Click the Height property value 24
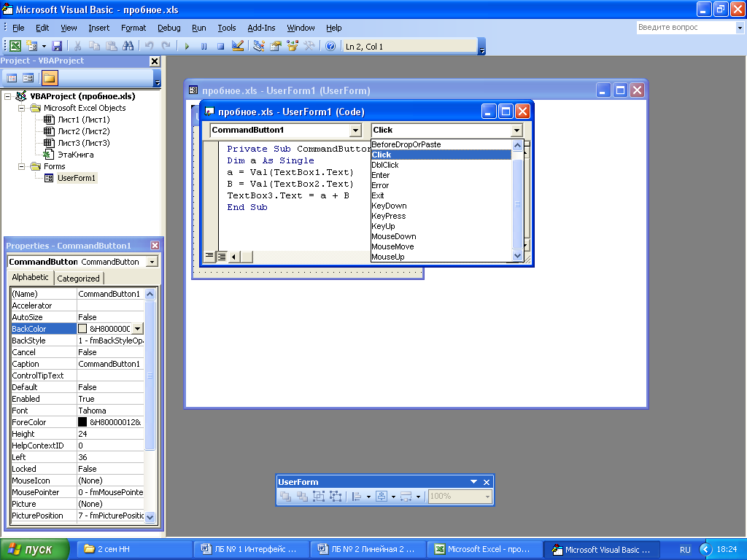747x560 pixels. click(x=110, y=434)
